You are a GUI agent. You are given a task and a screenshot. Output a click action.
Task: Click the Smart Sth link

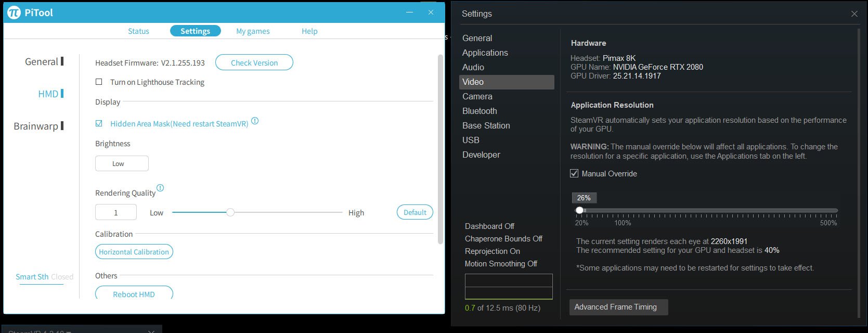pos(32,277)
